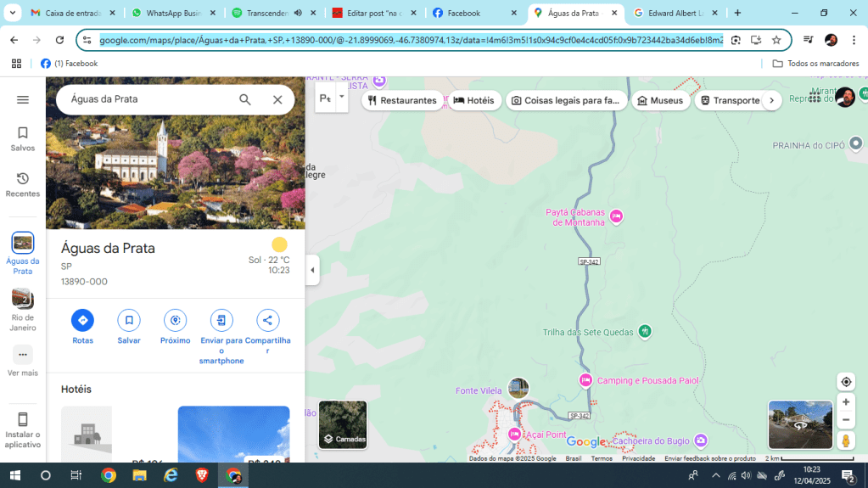Viewport: 868px width, 488px height.
Task: Click the Rotas directions icon
Action: [82, 321]
